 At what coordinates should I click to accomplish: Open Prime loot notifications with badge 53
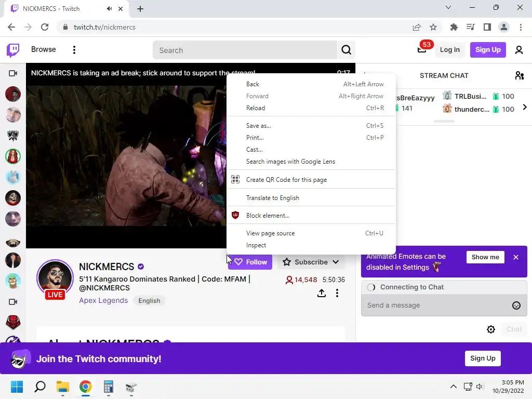[x=422, y=49]
